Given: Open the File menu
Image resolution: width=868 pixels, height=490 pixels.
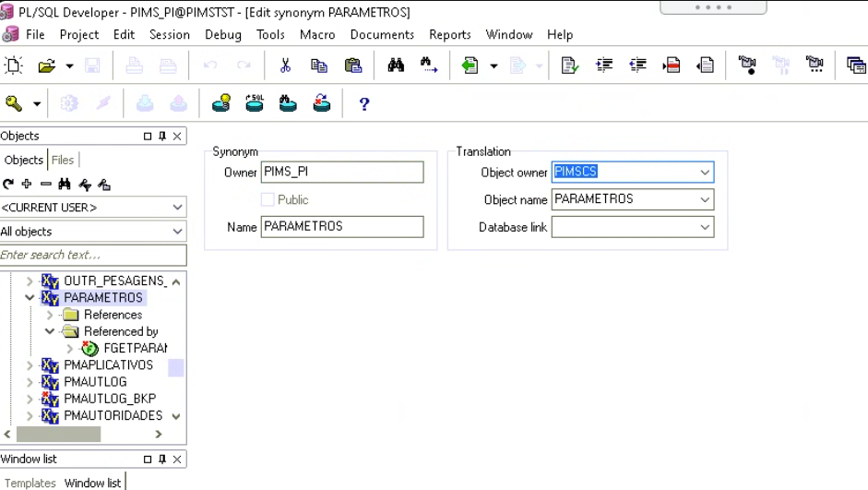Looking at the screenshot, I should pyautogui.click(x=35, y=34).
